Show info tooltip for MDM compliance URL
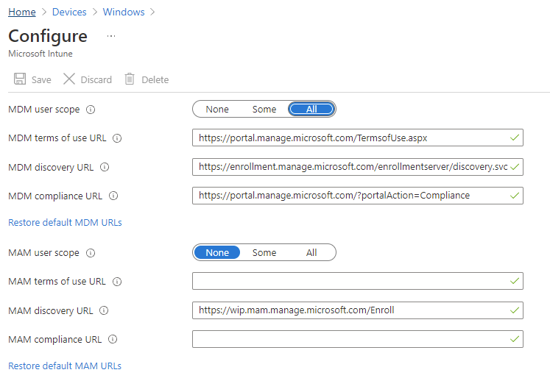 113,196
